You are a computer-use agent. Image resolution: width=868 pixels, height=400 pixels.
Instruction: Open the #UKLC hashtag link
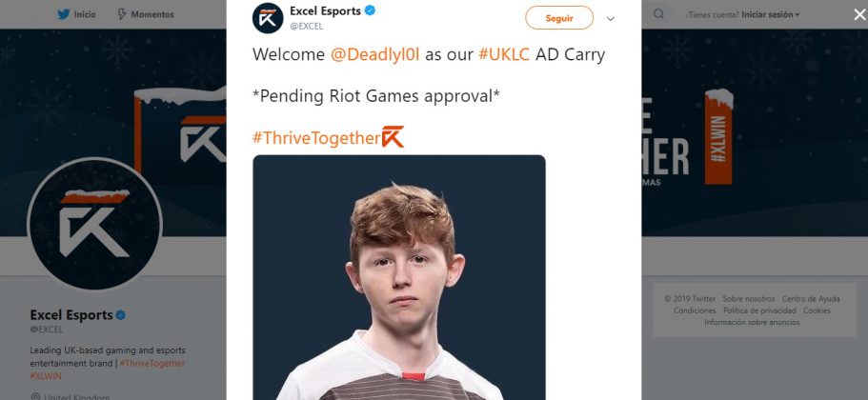pos(504,54)
